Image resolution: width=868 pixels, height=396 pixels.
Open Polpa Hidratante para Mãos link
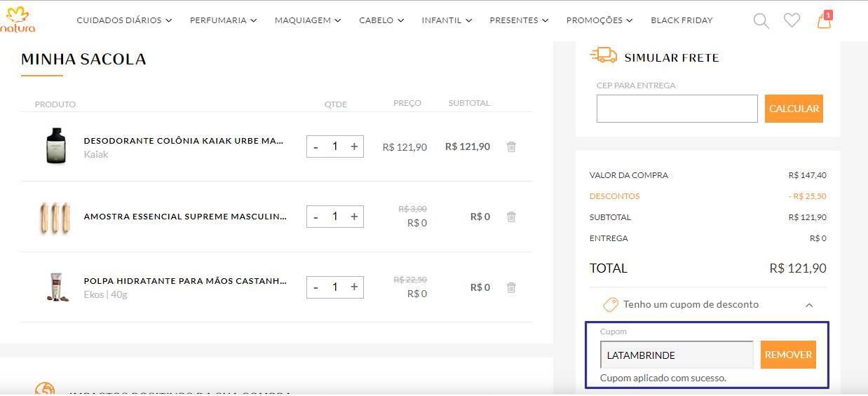coord(185,281)
